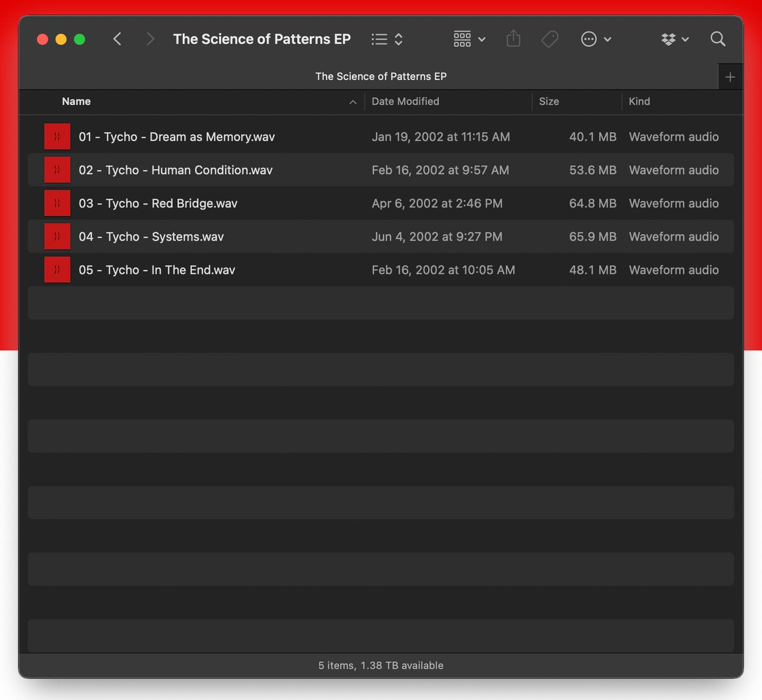Open the Group By grid dropdown
This screenshot has height=700, width=762.
(x=469, y=39)
